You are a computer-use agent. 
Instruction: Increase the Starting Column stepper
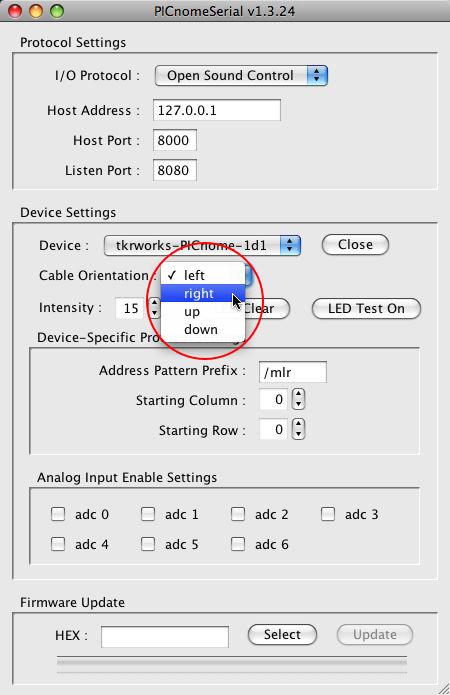298,394
